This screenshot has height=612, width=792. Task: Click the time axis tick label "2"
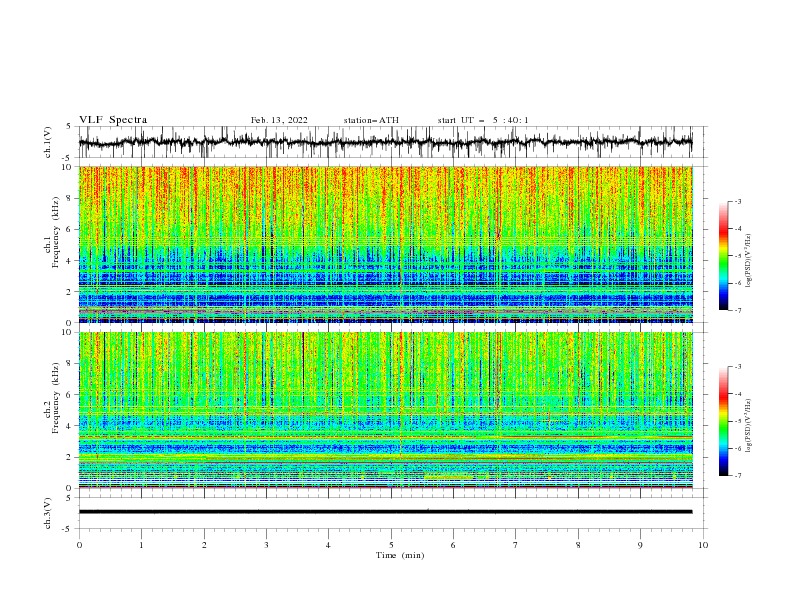point(204,545)
